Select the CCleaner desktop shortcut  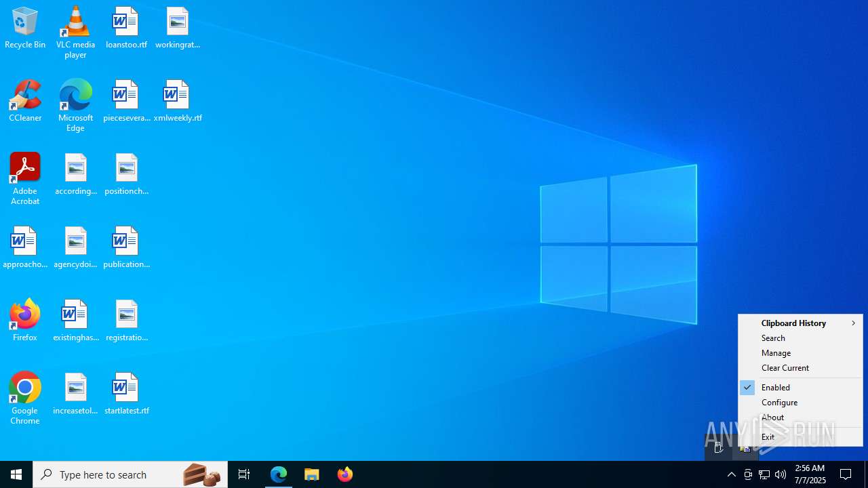pyautogui.click(x=25, y=101)
